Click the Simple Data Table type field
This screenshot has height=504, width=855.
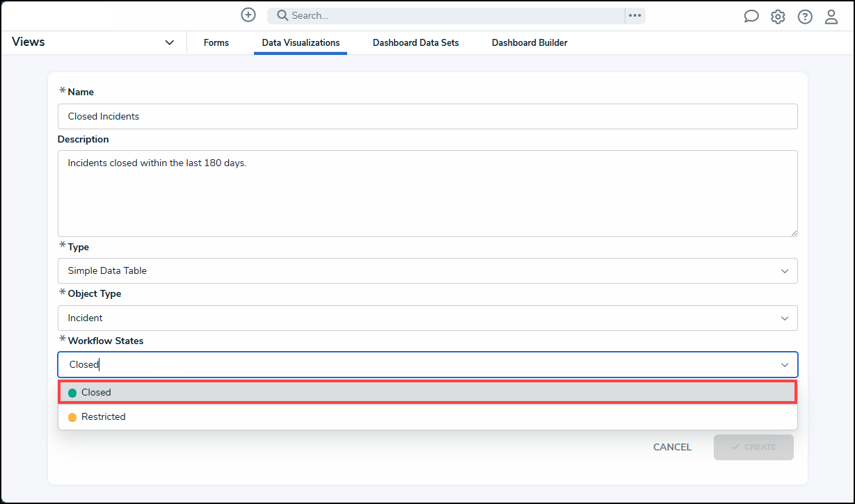click(x=427, y=270)
